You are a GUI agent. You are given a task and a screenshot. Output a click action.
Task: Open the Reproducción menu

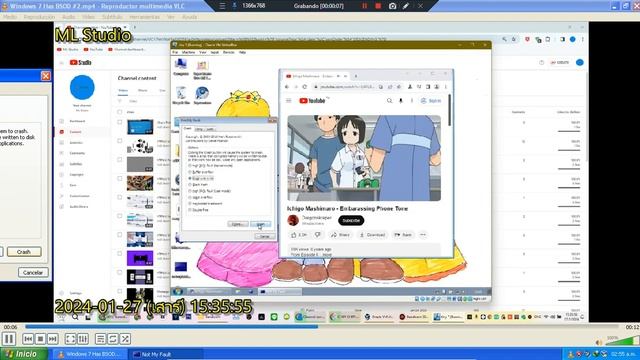39,17
